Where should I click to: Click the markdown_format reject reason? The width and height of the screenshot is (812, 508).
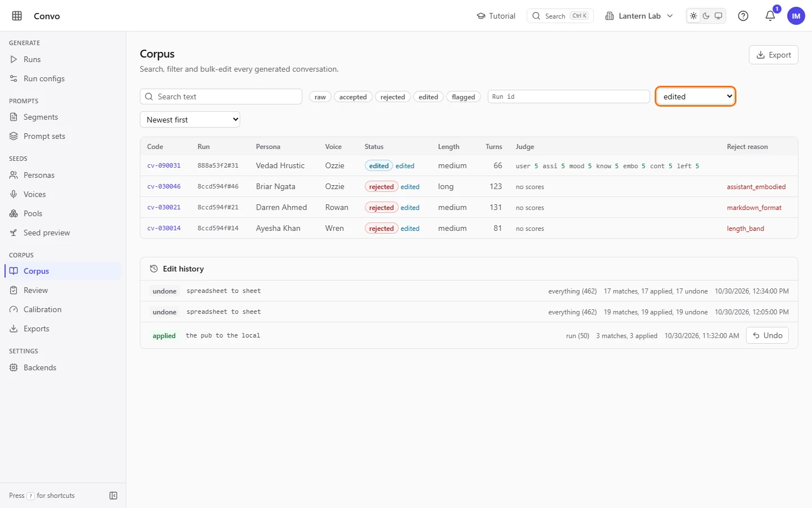(754, 208)
